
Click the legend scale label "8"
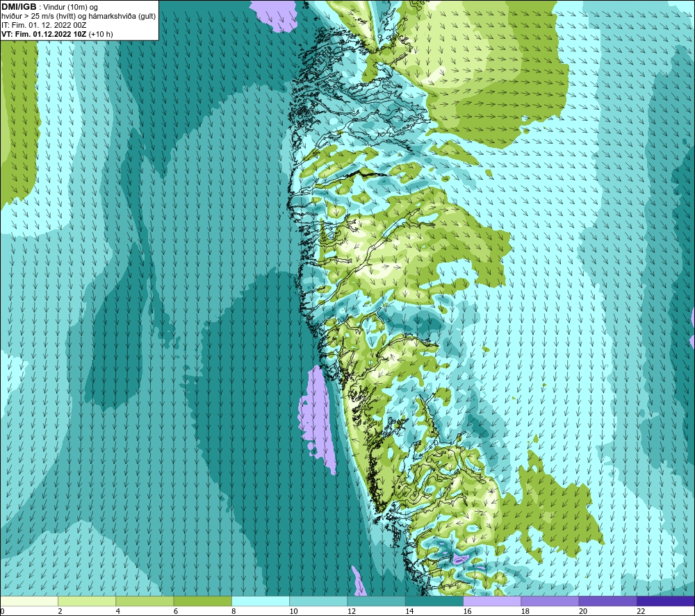pyautogui.click(x=234, y=611)
